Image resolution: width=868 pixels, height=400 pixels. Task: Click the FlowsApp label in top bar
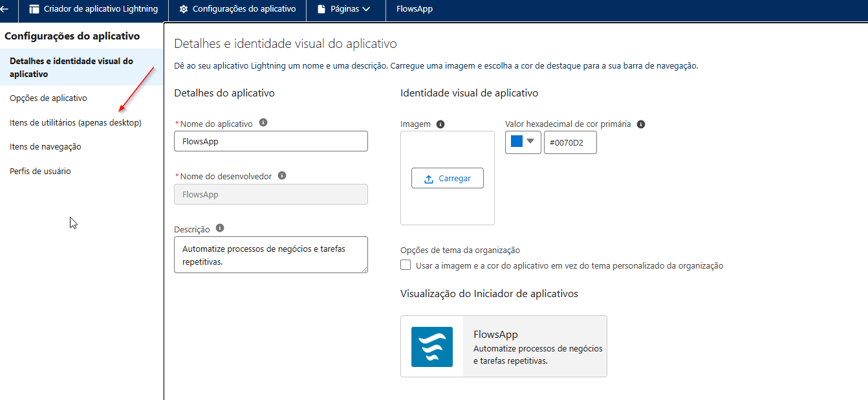click(x=415, y=9)
